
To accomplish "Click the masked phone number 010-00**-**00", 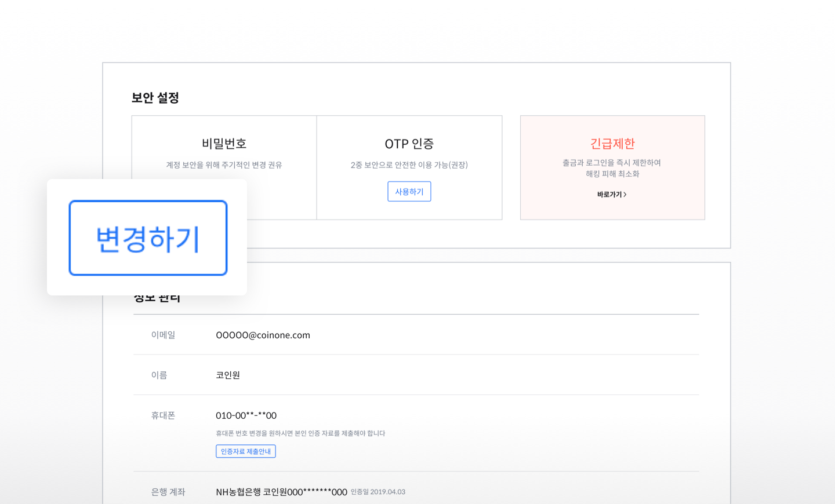I will point(246,415).
